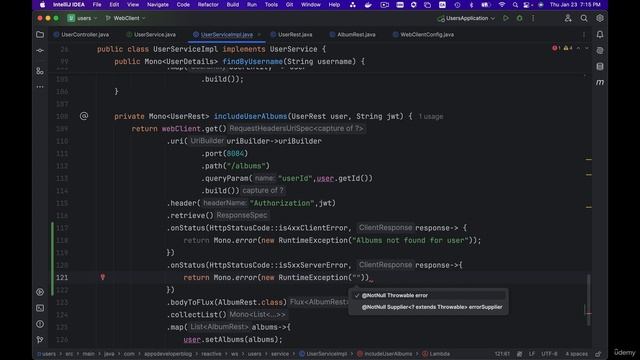Open the macOS Wi-Fi status icon

pyautogui.click(x=502, y=5)
